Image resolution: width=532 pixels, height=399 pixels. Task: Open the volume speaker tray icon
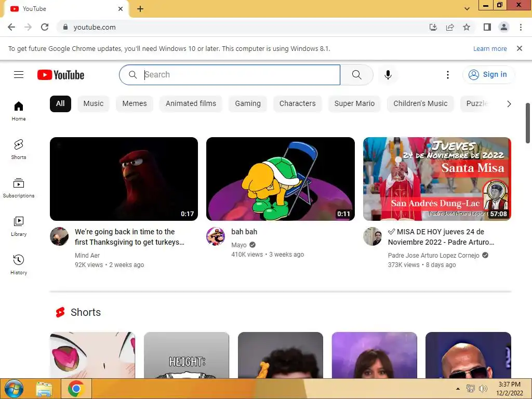tap(483, 389)
